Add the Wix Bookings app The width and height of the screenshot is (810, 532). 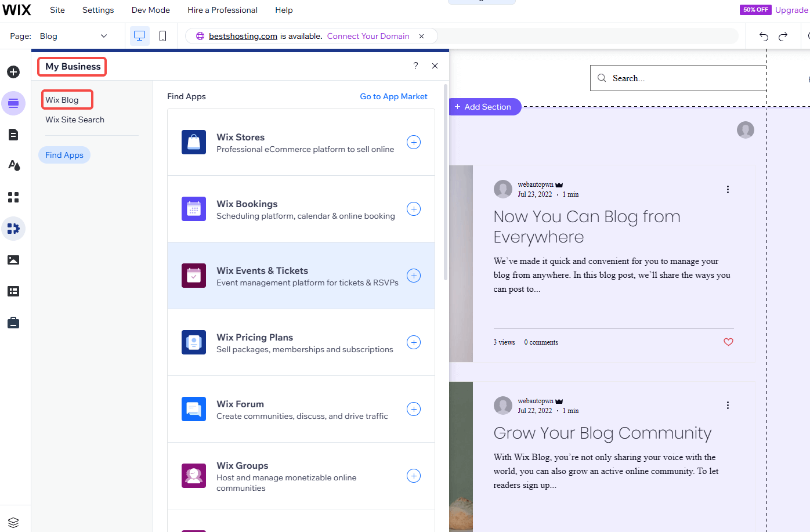[x=414, y=209]
